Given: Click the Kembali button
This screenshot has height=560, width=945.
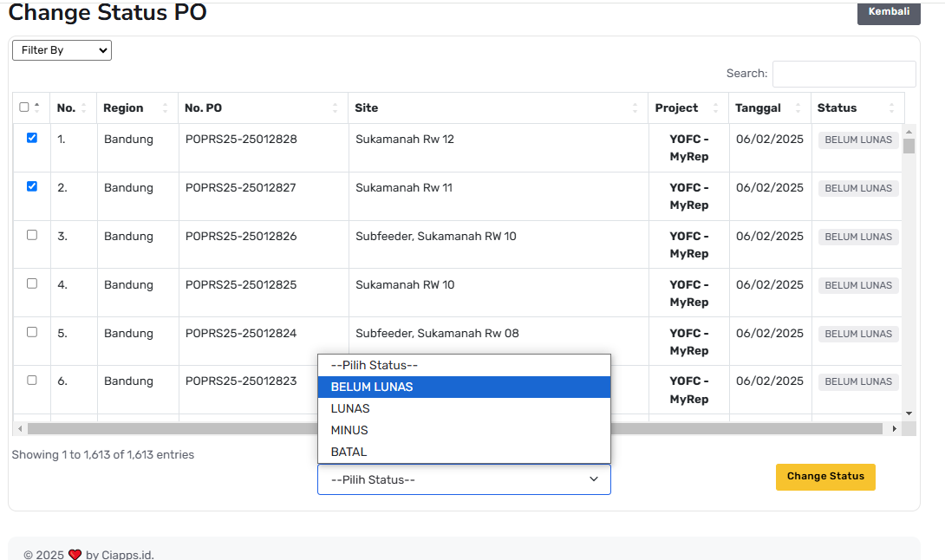Looking at the screenshot, I should click(888, 12).
